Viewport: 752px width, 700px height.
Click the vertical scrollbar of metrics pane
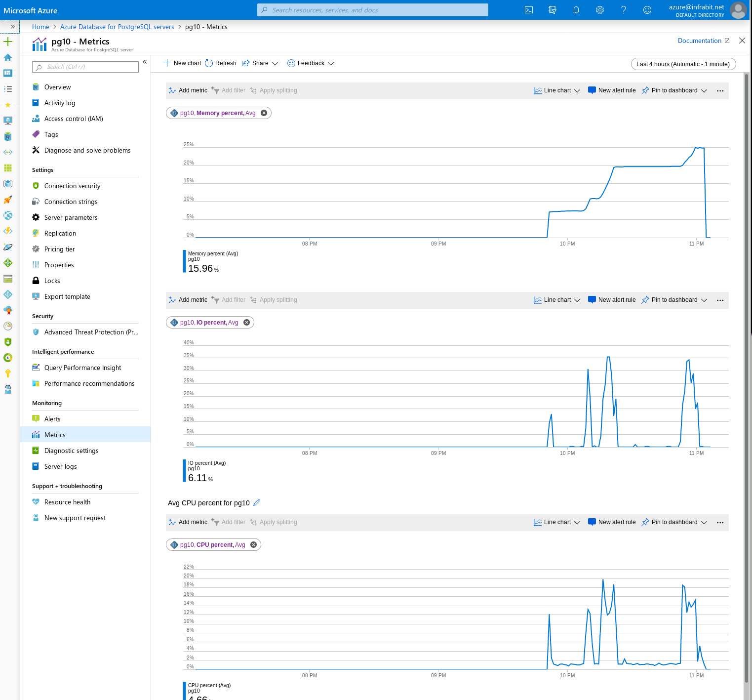(747, 377)
